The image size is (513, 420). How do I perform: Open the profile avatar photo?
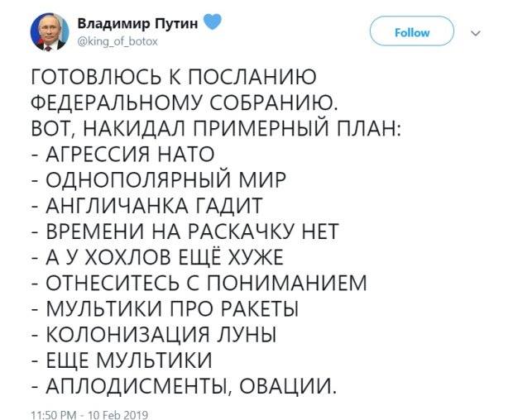50,32
